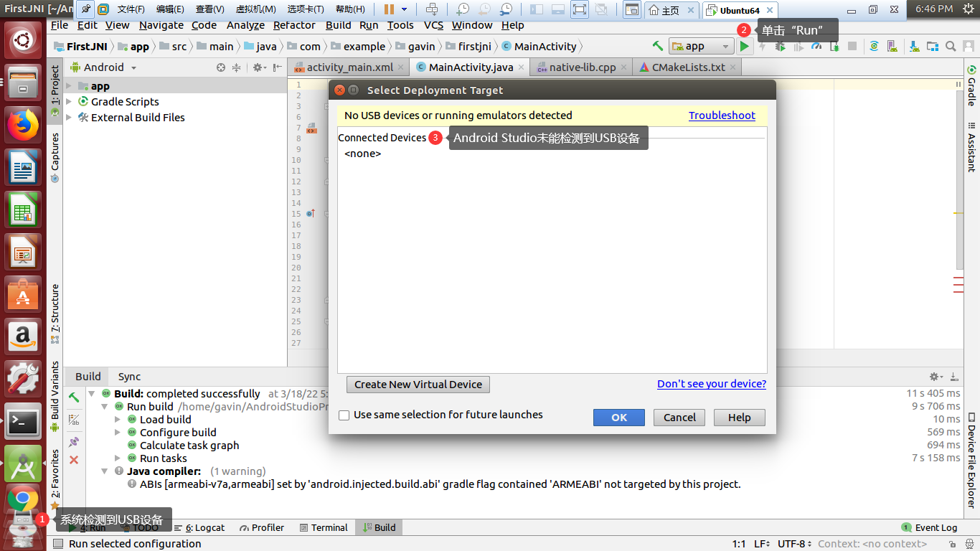Screen dimensions: 980x551
Task: Click scroll from source target icon
Action: (x=221, y=67)
